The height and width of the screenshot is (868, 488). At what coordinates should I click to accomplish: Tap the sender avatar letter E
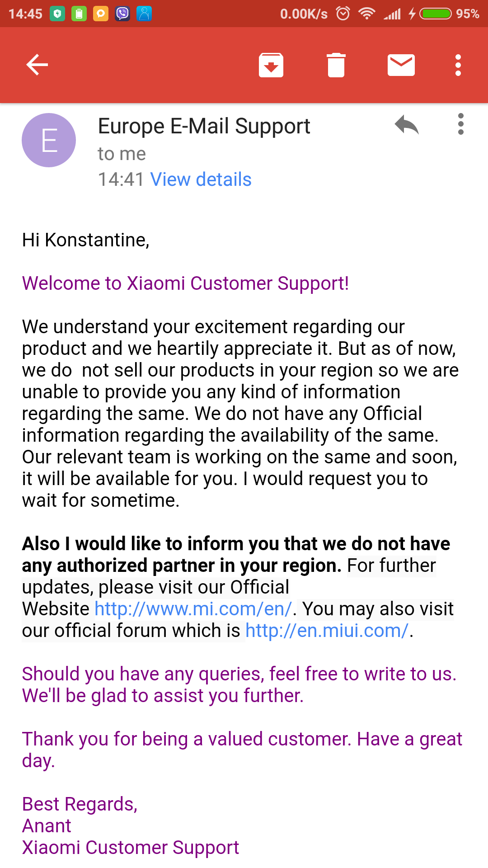click(49, 140)
